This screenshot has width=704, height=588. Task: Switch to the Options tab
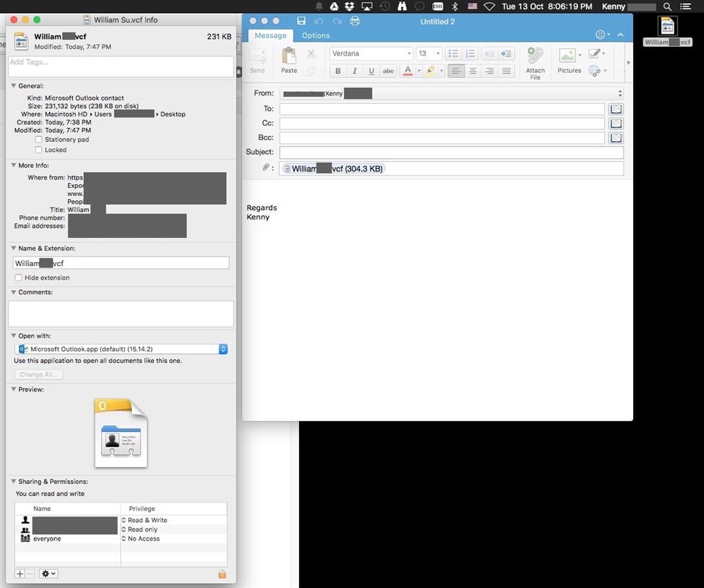click(x=316, y=36)
